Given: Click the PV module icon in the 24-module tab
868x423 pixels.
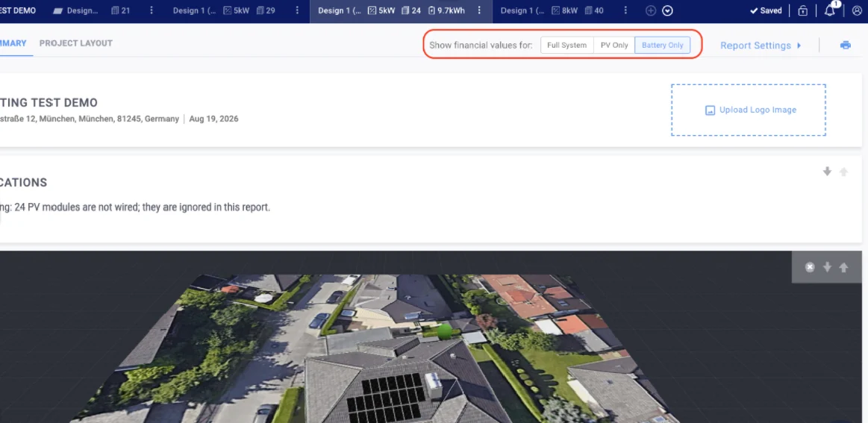Looking at the screenshot, I should click(x=405, y=10).
